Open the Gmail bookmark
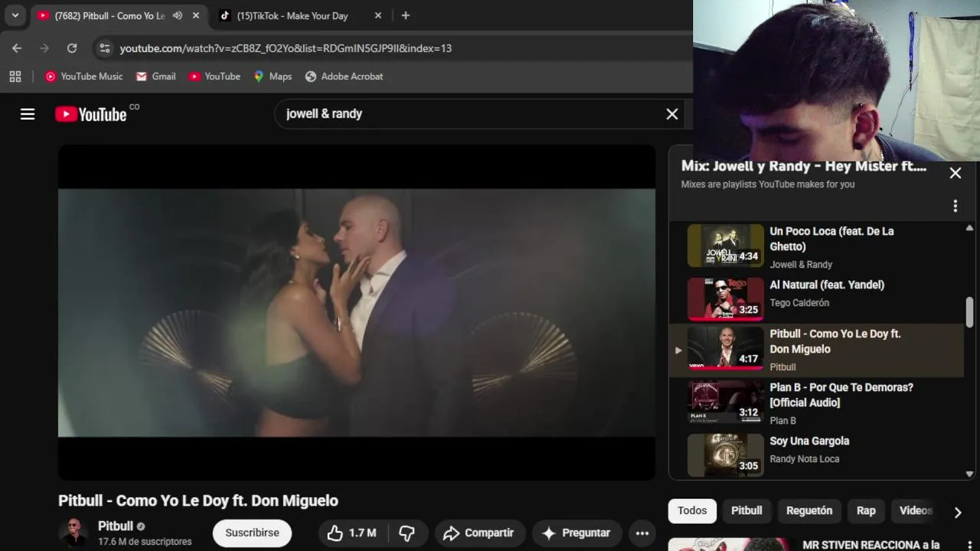Image resolution: width=980 pixels, height=551 pixels. coord(155,77)
